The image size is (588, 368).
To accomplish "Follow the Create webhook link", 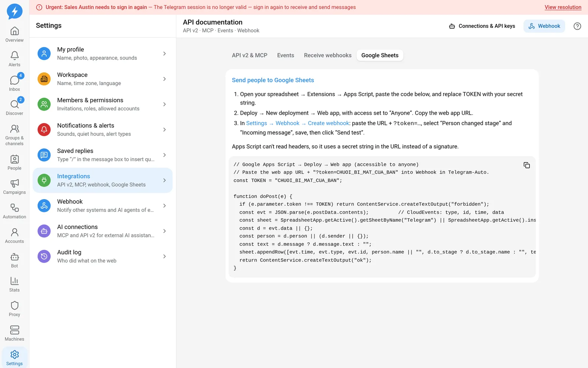I will coord(328,123).
